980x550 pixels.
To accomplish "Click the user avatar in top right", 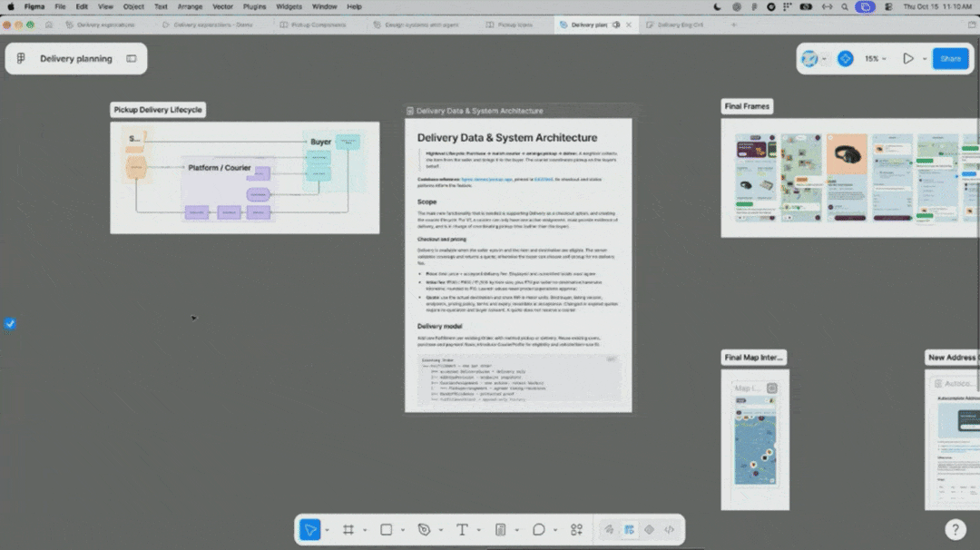I will click(809, 59).
